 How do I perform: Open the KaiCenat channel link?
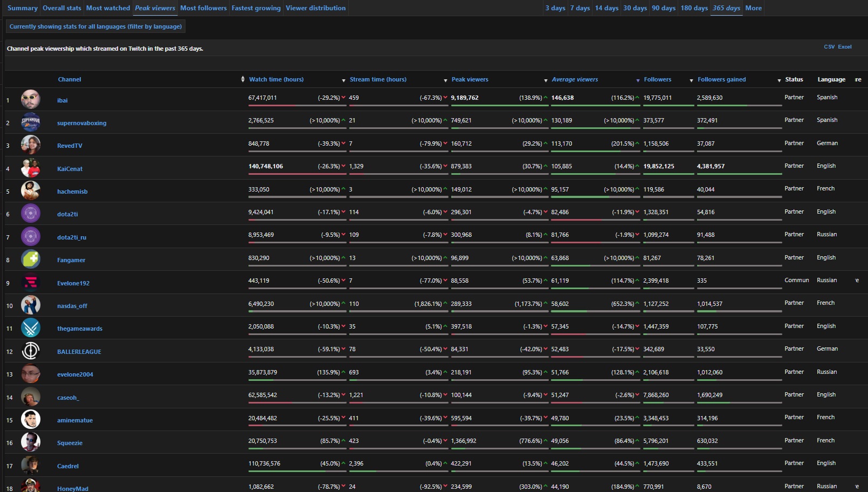click(x=70, y=169)
